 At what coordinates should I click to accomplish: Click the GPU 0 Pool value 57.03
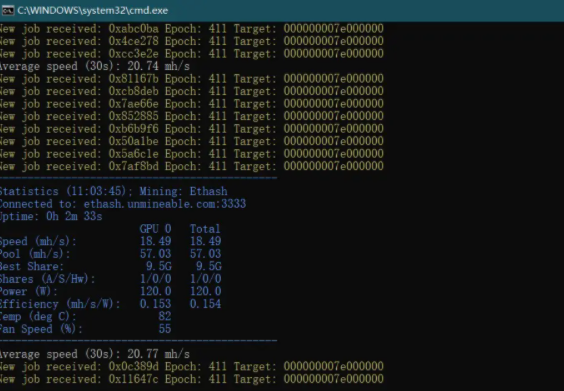click(155, 254)
